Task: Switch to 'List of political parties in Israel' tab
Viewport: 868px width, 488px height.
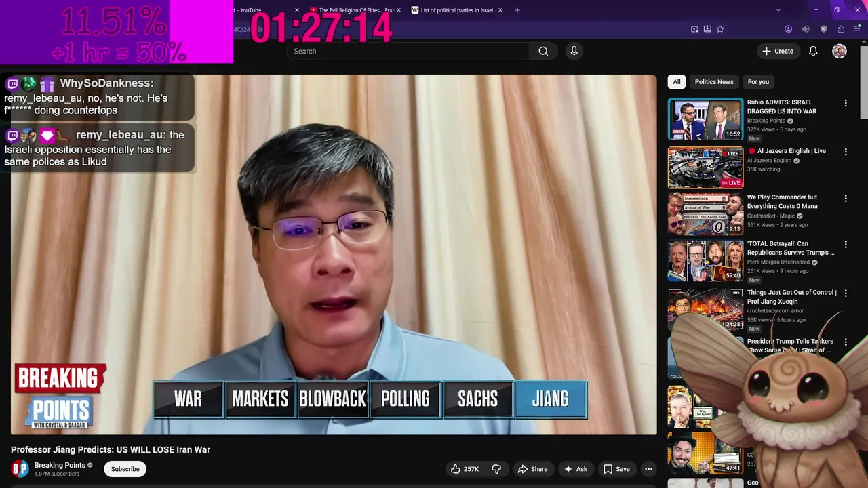Action: (x=456, y=10)
